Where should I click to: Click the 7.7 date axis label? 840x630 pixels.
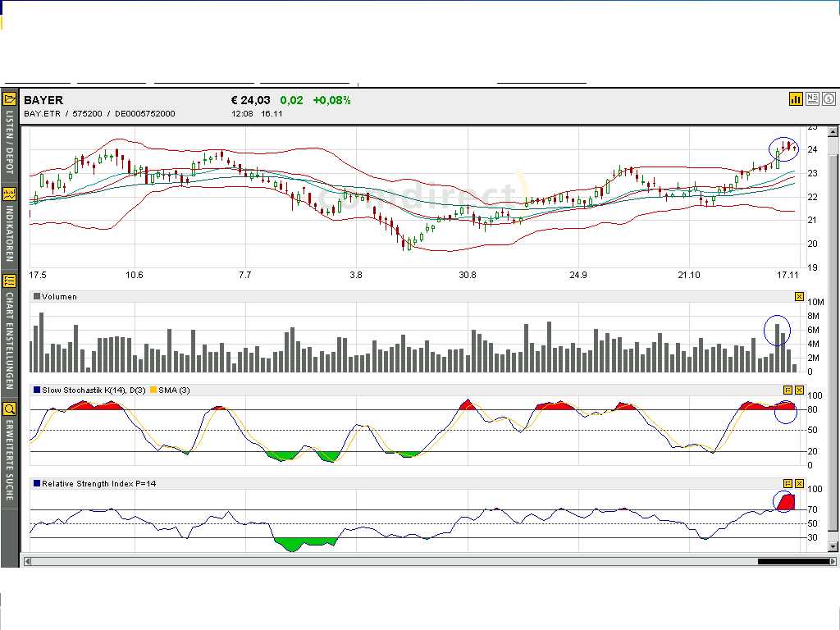(244, 275)
